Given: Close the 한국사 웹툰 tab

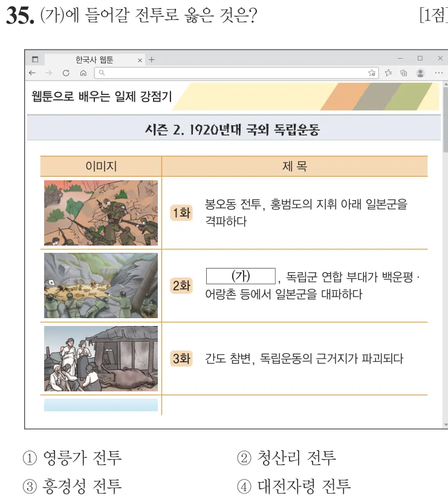Looking at the screenshot, I should pyautogui.click(x=140, y=60).
